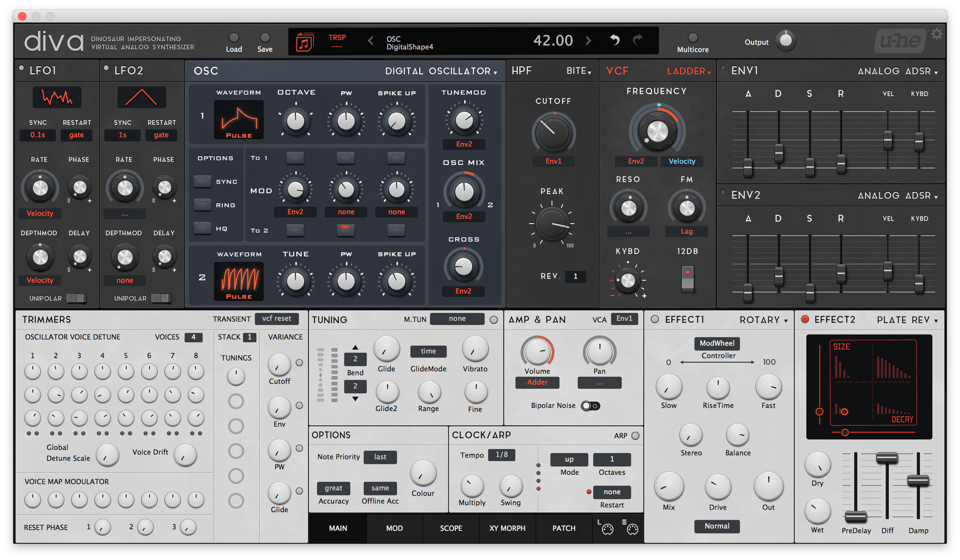This screenshot has width=960, height=560.
Task: Switch to the MAIN tab
Action: (x=338, y=528)
